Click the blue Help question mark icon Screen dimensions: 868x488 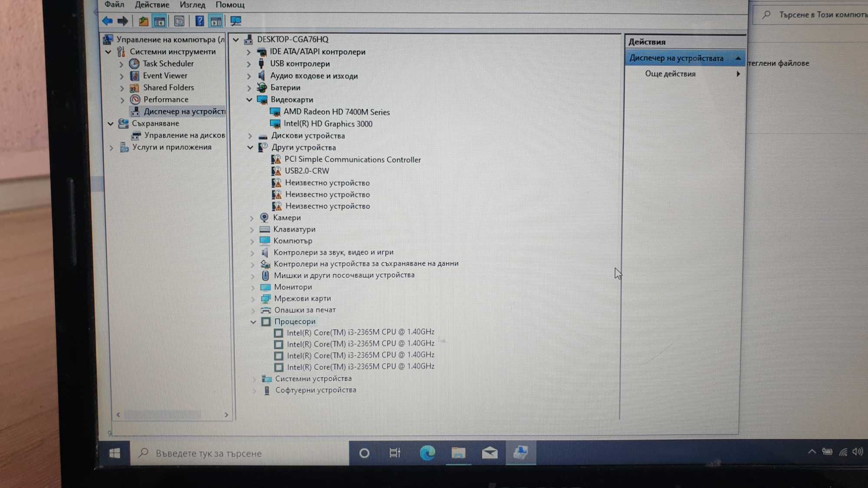tap(199, 21)
